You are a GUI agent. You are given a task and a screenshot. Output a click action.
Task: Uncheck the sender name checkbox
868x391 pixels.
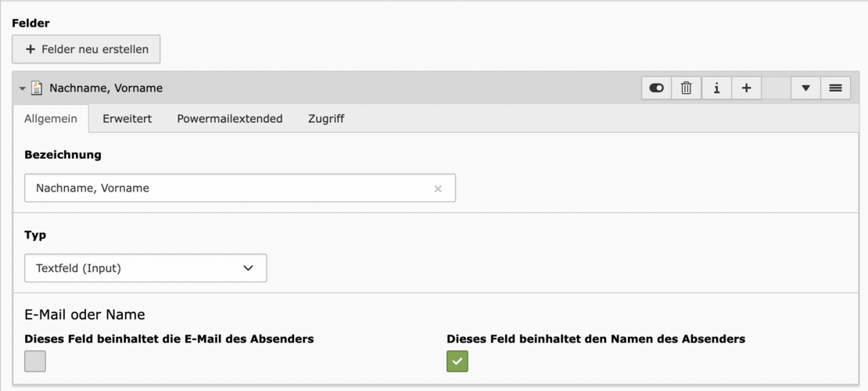457,361
